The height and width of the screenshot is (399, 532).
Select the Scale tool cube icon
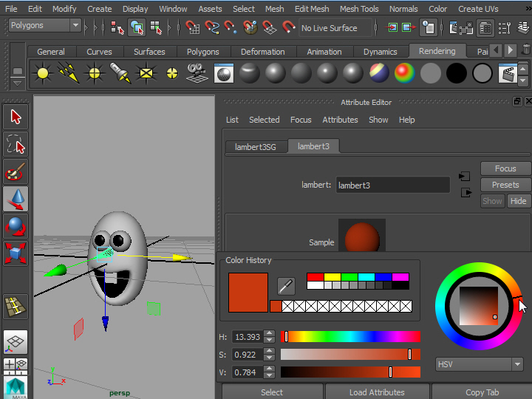16,253
